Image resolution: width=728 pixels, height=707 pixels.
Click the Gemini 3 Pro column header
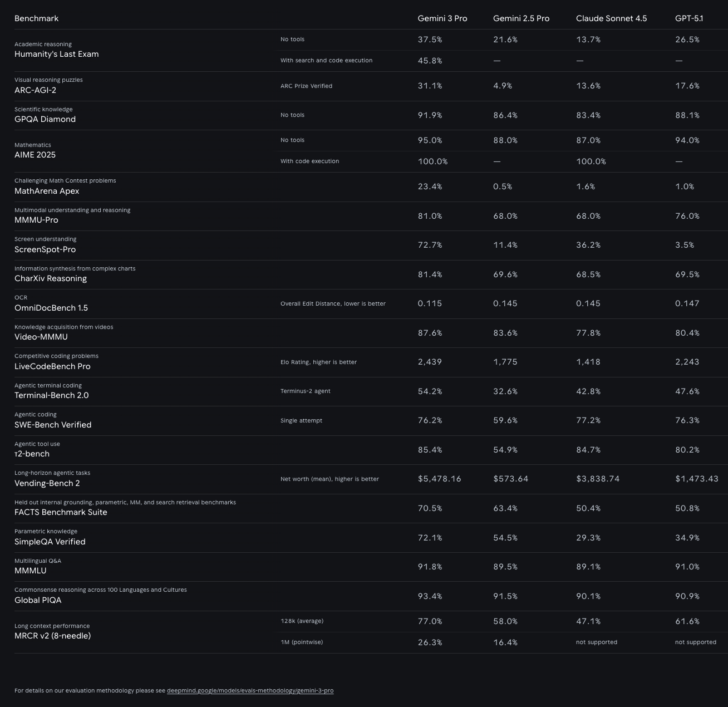point(442,18)
